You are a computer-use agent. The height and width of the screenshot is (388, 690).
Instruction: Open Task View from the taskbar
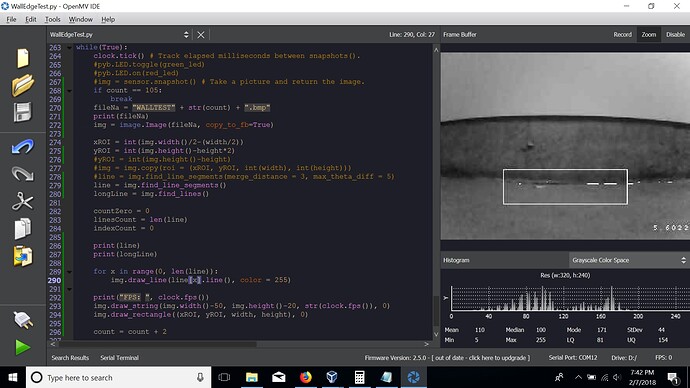[x=224, y=377]
